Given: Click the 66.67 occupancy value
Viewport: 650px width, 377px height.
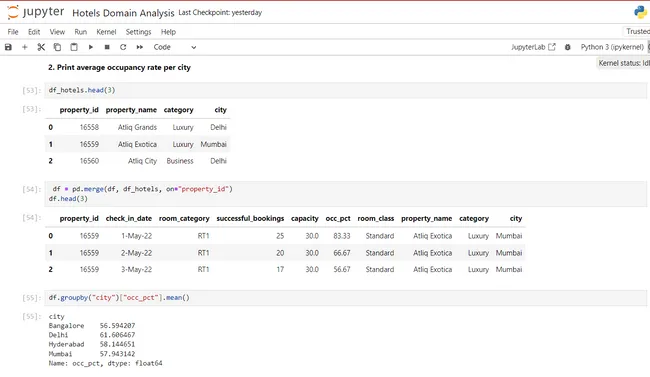Looking at the screenshot, I should point(342,253).
